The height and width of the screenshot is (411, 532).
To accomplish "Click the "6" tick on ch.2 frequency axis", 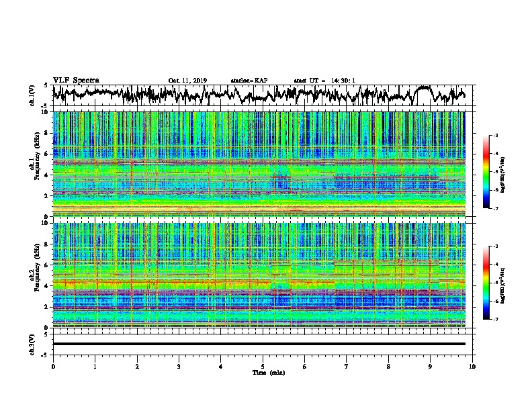I will click(x=48, y=265).
